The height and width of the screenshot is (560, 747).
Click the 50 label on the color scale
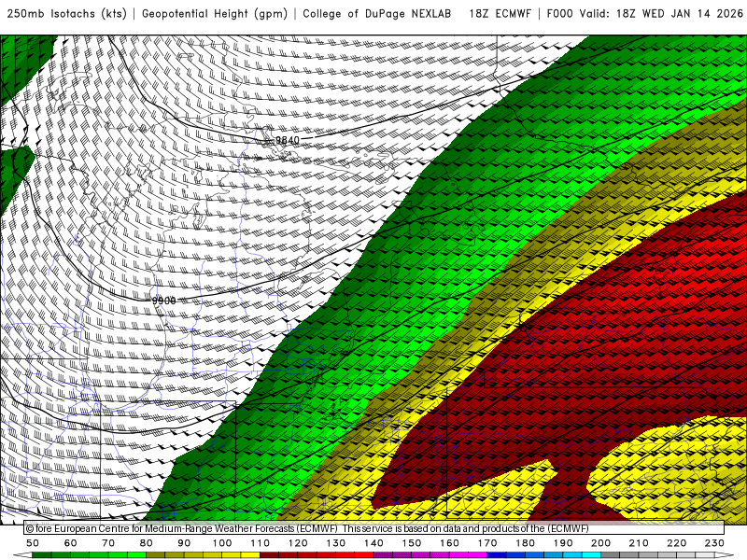coord(33,543)
